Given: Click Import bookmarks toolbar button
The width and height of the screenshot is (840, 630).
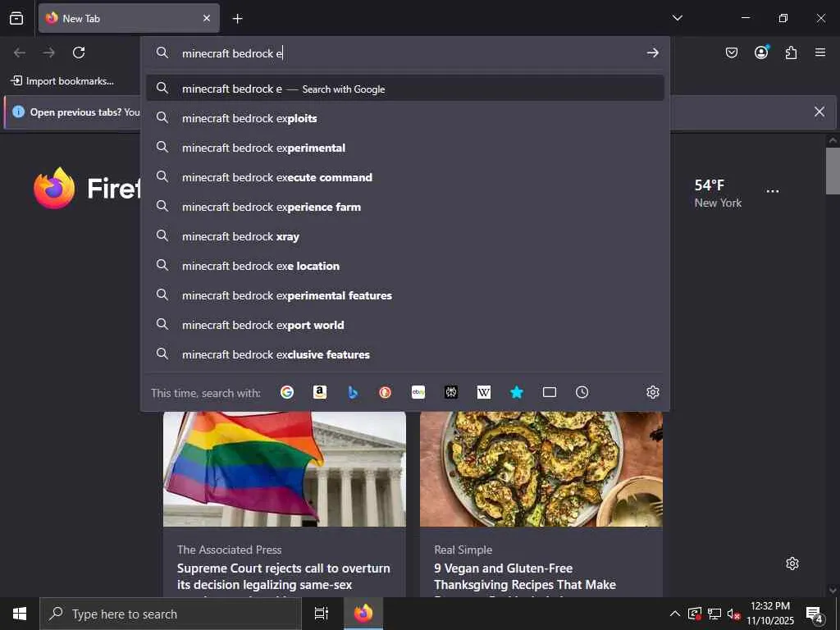Looking at the screenshot, I should click(62, 81).
